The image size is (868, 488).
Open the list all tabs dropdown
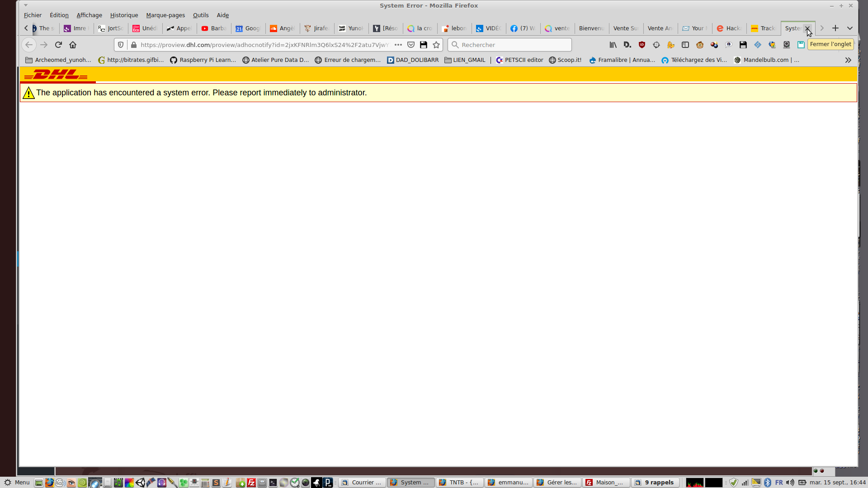coord(850,28)
